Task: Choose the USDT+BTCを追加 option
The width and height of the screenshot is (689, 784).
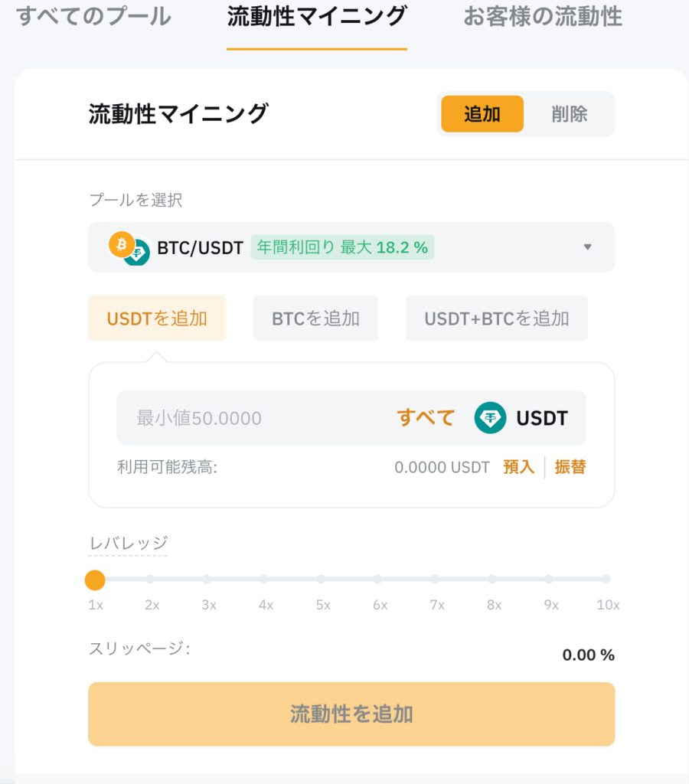Action: (497, 318)
